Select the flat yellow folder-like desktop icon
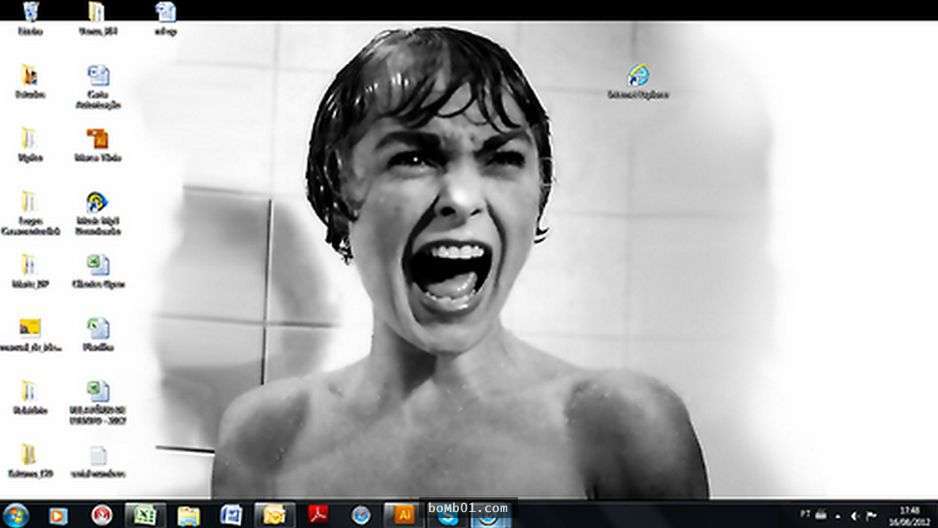 click(30, 335)
